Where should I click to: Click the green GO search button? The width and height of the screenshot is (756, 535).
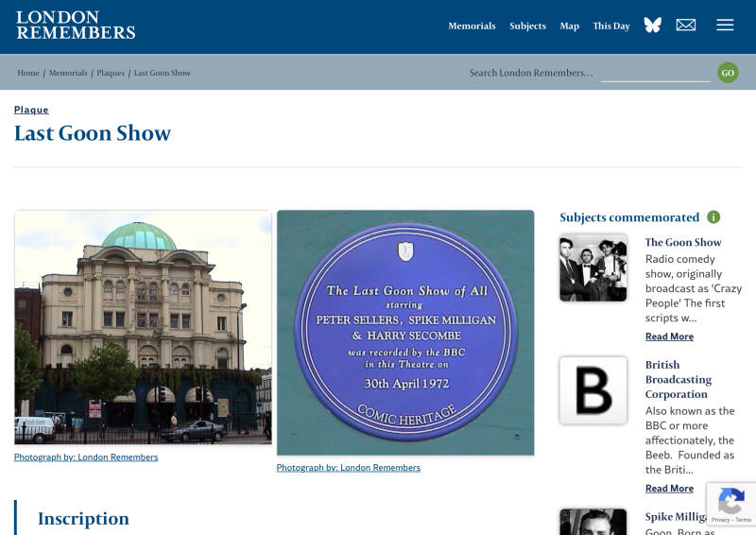coord(728,73)
